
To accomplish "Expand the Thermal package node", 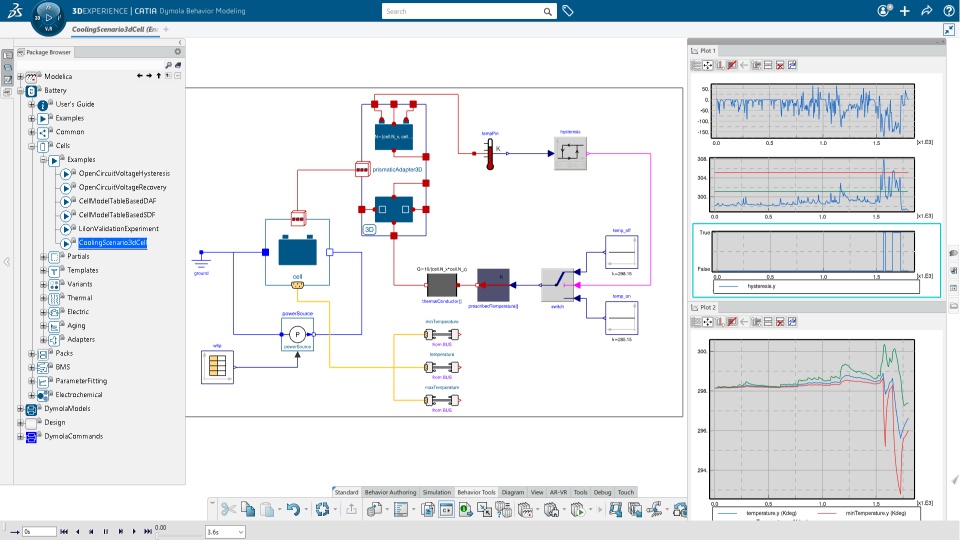I will coord(43,298).
